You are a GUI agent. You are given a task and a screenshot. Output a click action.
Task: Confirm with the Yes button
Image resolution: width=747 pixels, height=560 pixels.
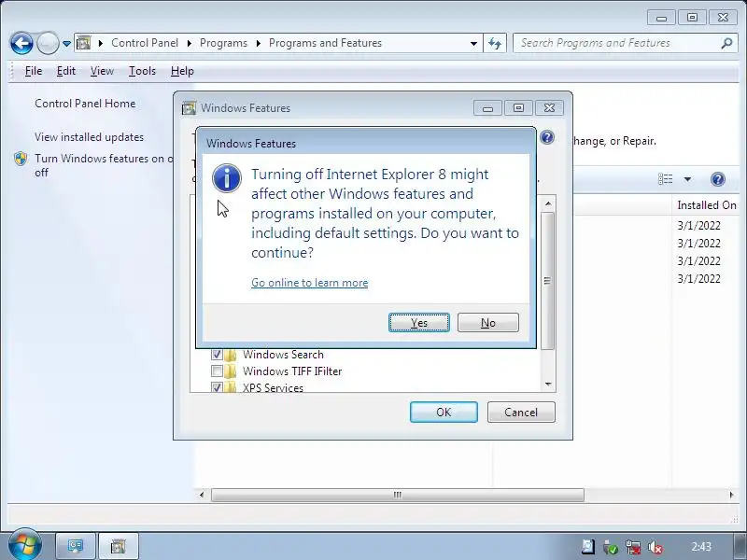pos(418,322)
